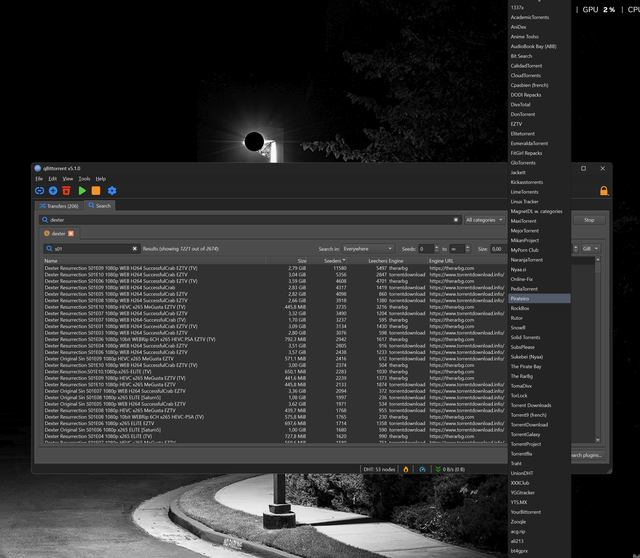Click in the 's01' filter input field
640x558 pixels.
click(x=91, y=249)
